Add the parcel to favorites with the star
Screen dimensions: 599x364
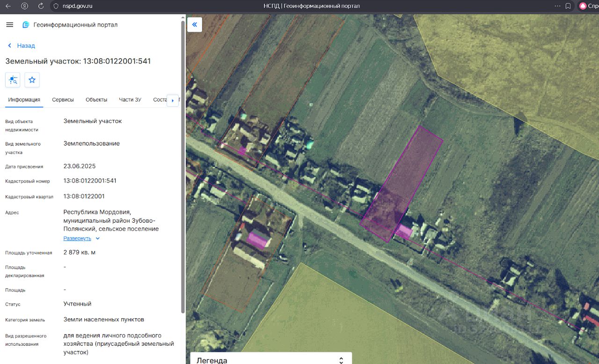pyautogui.click(x=32, y=80)
